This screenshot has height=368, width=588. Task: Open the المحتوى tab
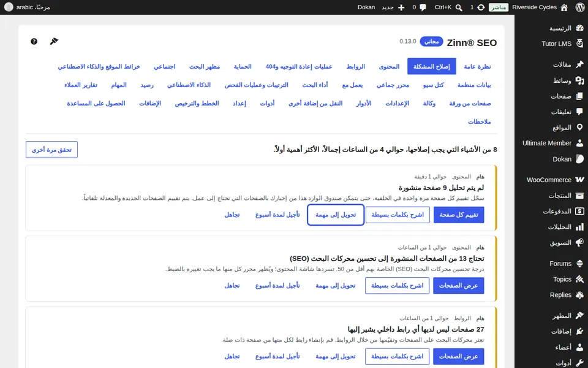[390, 66]
